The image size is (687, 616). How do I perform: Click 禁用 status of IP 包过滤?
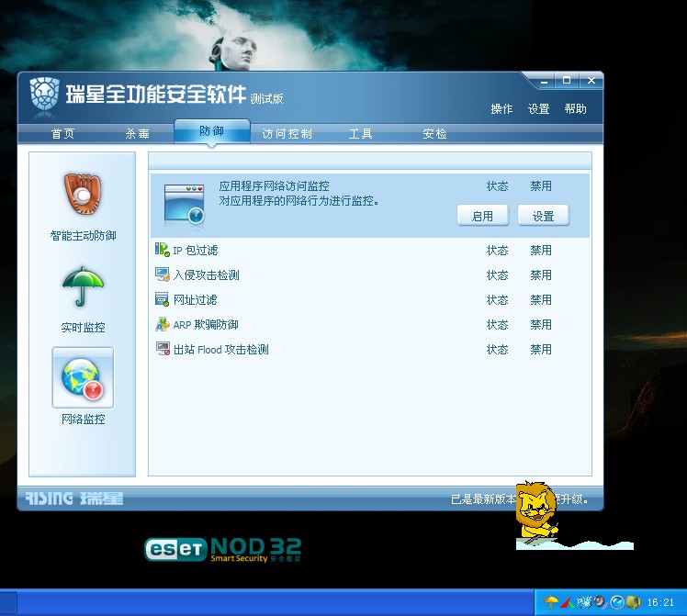tap(541, 251)
